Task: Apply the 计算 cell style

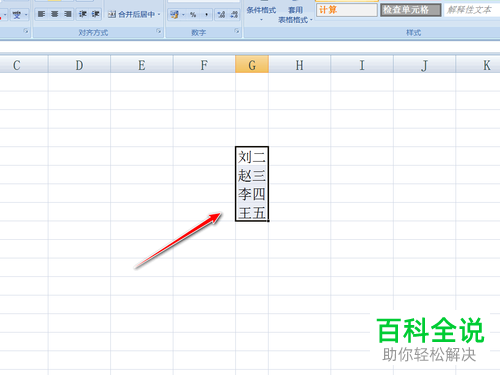Action: coord(347,10)
